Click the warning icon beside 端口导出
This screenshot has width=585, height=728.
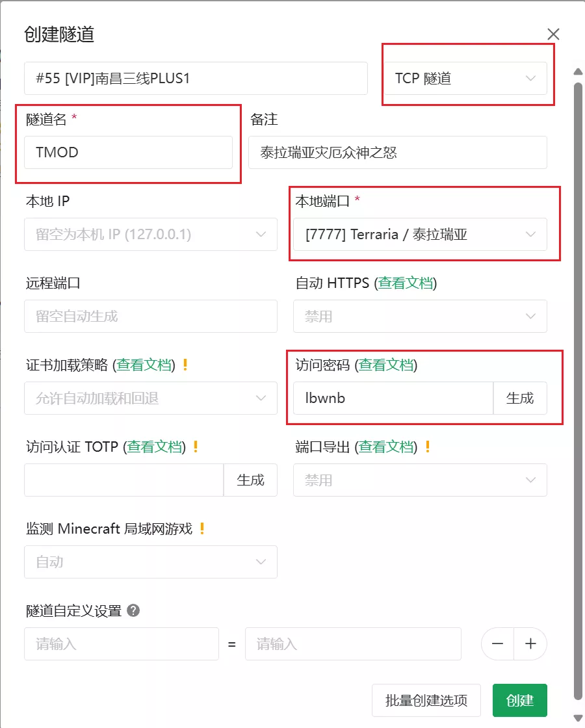427,447
